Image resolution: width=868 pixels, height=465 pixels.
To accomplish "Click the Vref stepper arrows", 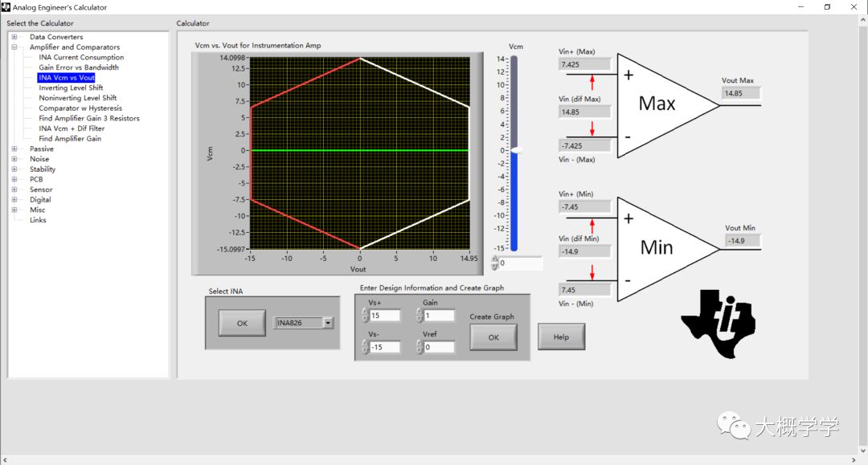I will (x=419, y=347).
